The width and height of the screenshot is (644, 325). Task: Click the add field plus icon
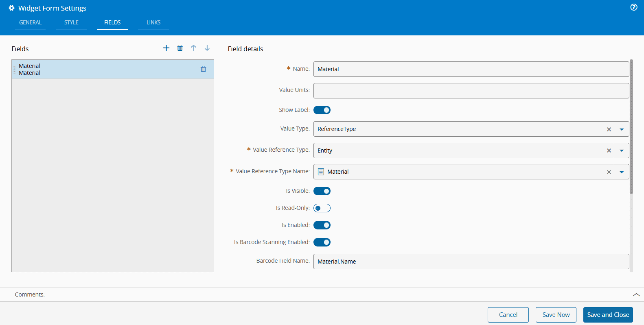(166, 48)
